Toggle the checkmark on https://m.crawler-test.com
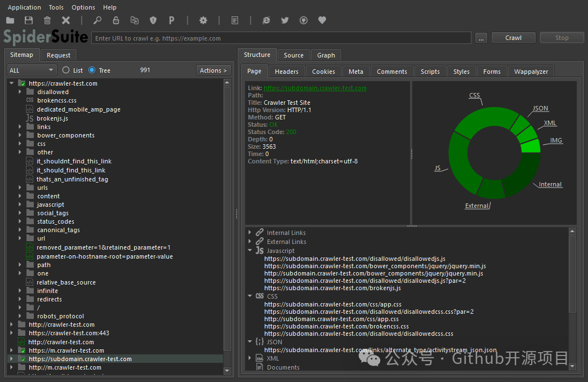 tap(23, 350)
